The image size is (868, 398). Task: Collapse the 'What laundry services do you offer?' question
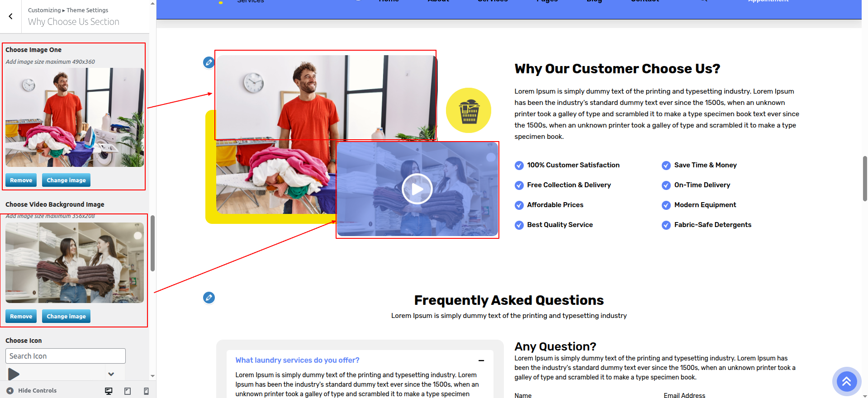click(x=481, y=360)
